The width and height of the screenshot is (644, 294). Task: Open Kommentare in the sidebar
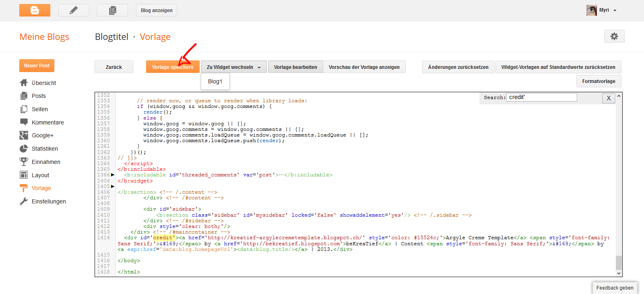48,122
